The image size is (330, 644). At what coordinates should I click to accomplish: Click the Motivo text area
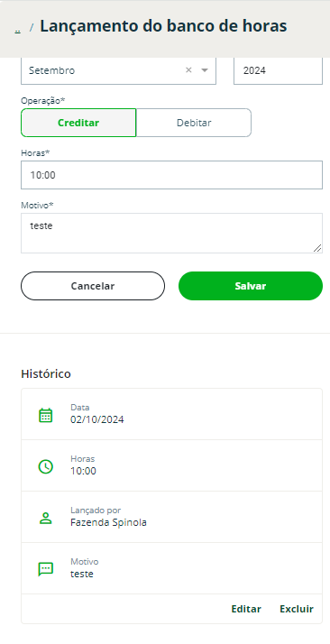tap(171, 233)
